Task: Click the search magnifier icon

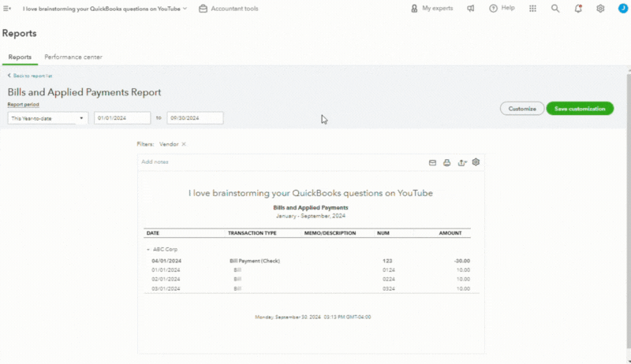Action: (555, 9)
